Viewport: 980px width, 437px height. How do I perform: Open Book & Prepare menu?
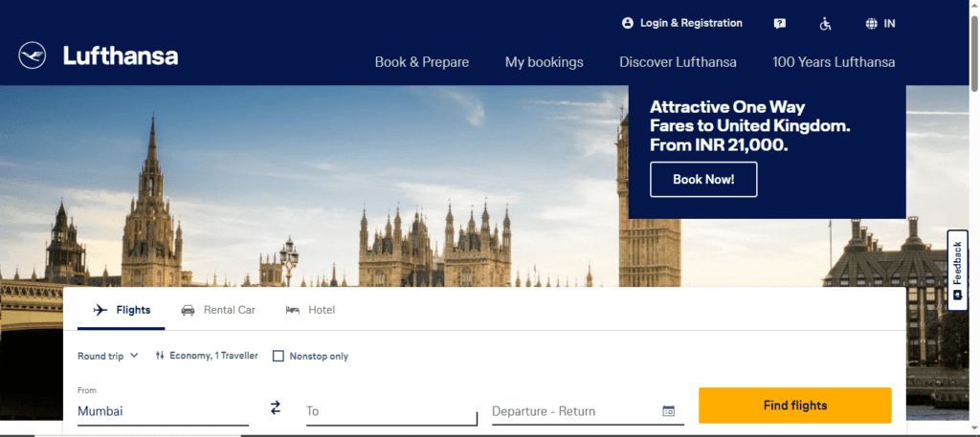(422, 62)
